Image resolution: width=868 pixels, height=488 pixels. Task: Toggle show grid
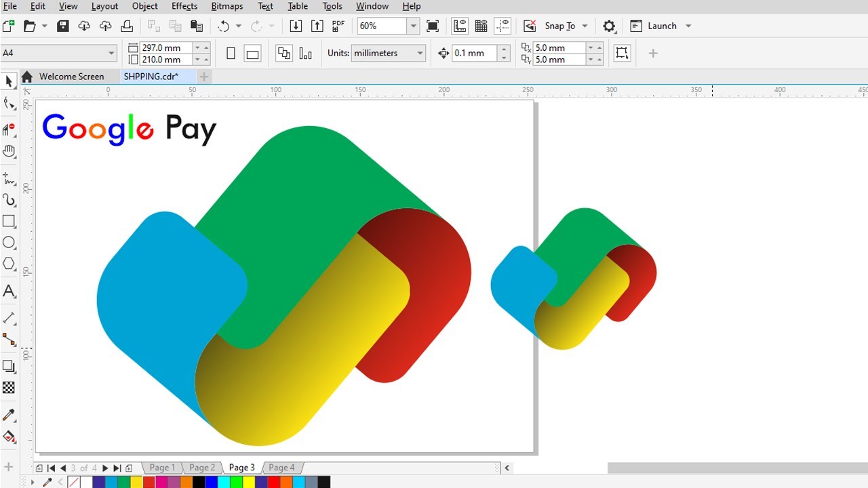[481, 26]
